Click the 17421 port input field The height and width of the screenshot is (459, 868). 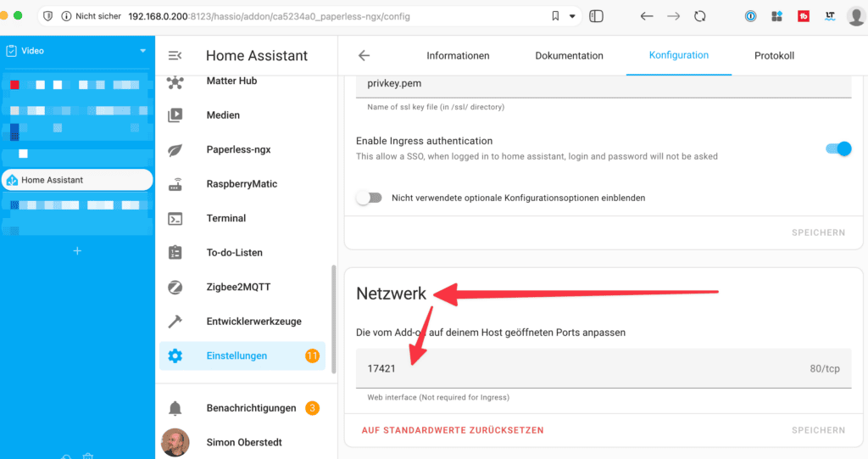tap(604, 368)
